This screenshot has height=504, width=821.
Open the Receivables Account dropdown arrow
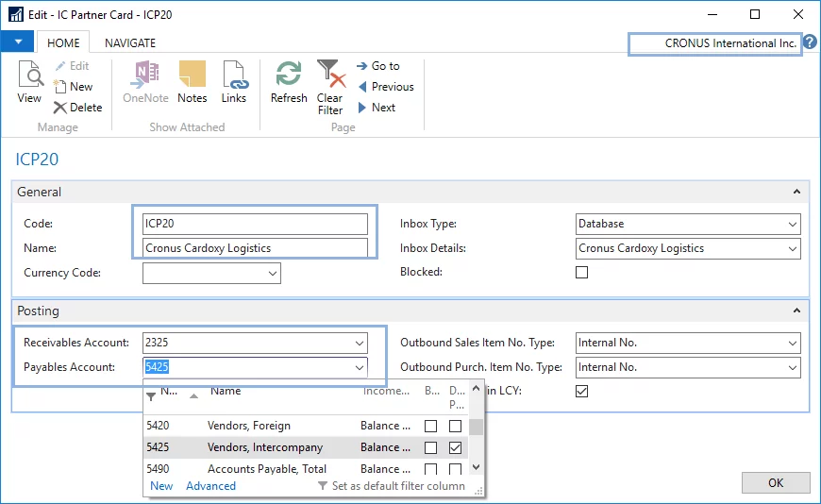pyautogui.click(x=359, y=344)
